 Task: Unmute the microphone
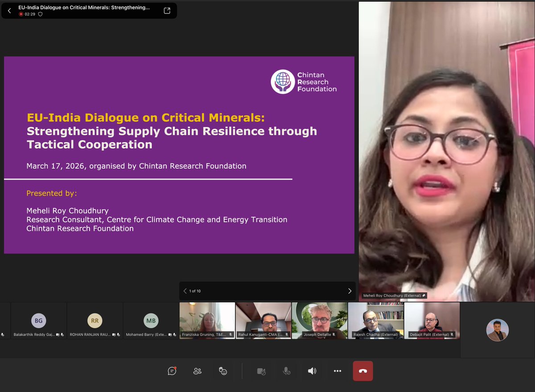[287, 371]
